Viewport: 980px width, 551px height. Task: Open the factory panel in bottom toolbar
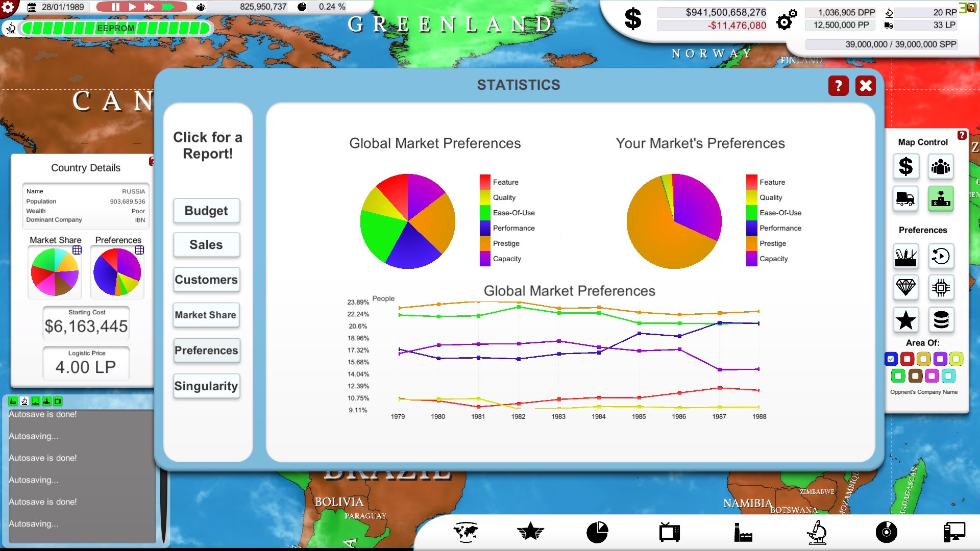click(743, 533)
